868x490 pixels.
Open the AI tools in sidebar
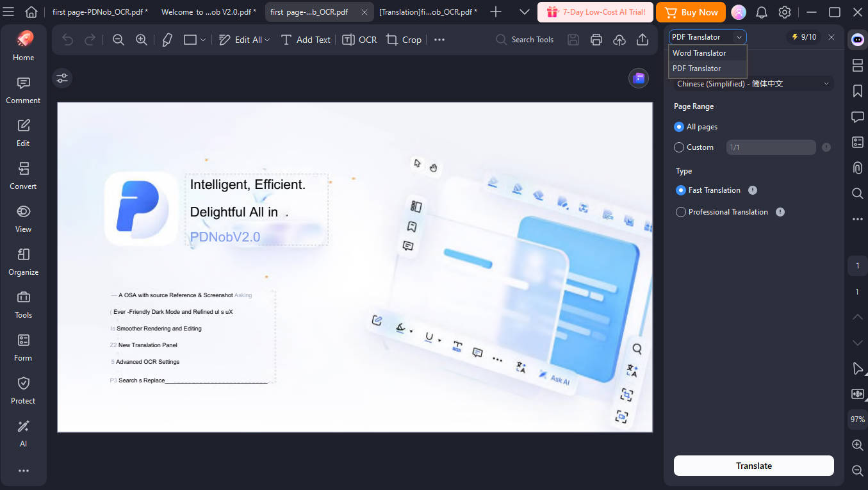23,434
